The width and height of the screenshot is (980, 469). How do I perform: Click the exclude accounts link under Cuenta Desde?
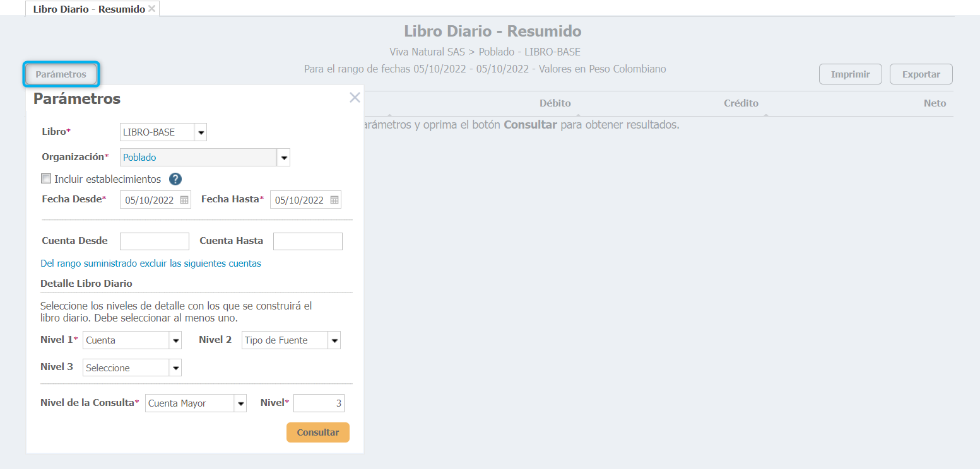151,263
